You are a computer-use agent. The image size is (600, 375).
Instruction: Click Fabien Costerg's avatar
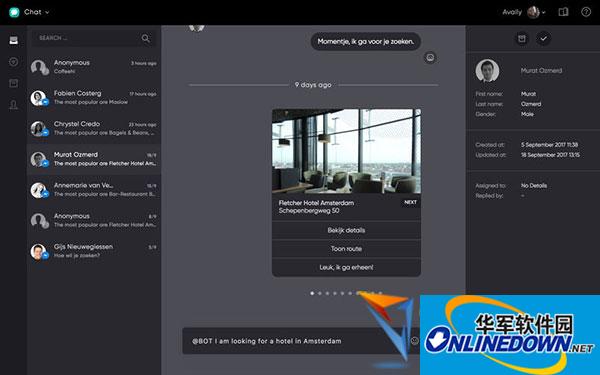click(x=38, y=98)
